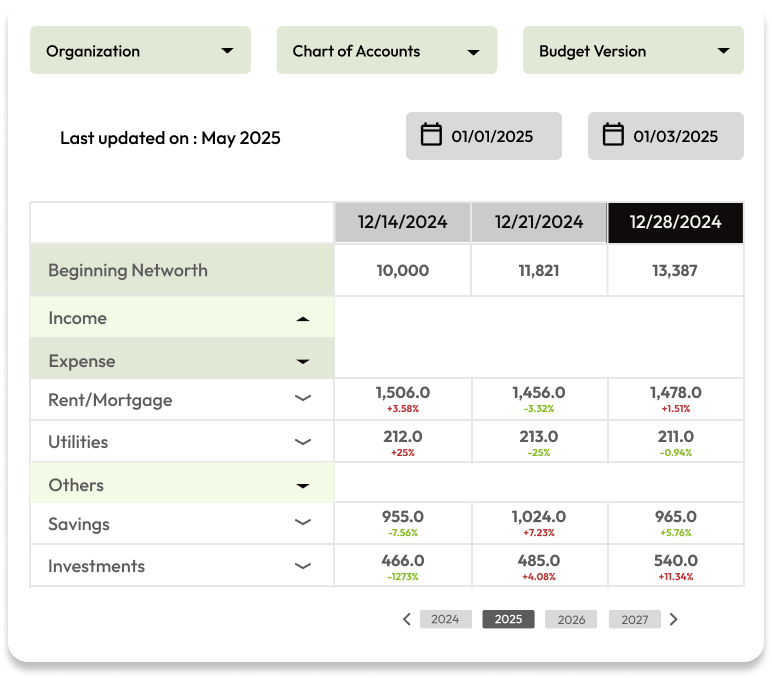Screen dimensions: 772x678
Task: Expand the Income section arrow
Action: coord(303,319)
